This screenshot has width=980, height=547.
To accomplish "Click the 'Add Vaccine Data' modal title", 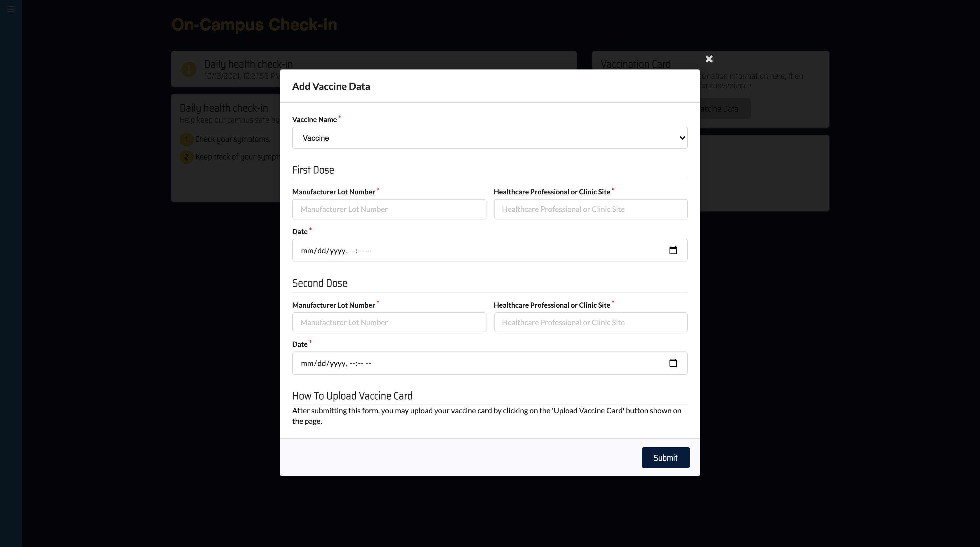I will click(331, 86).
